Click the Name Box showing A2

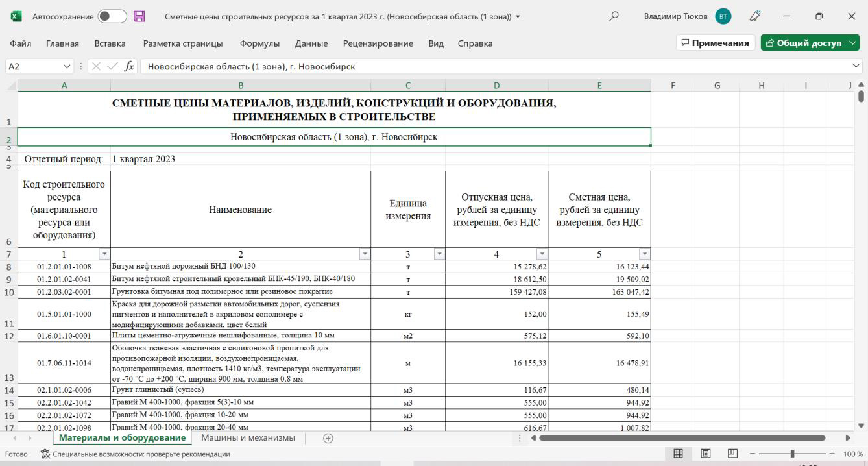pyautogui.click(x=34, y=66)
